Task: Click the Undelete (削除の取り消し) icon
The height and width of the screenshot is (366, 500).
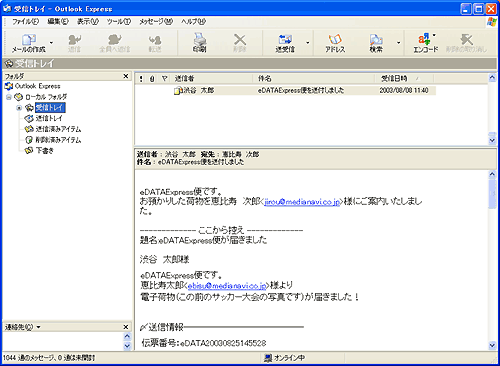Action: [466, 39]
